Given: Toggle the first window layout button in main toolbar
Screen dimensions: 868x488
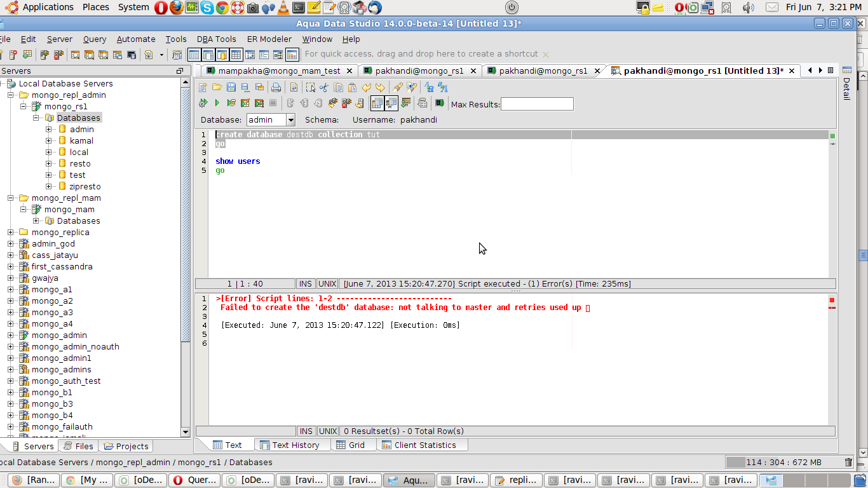Looking at the screenshot, I should 194,55.
